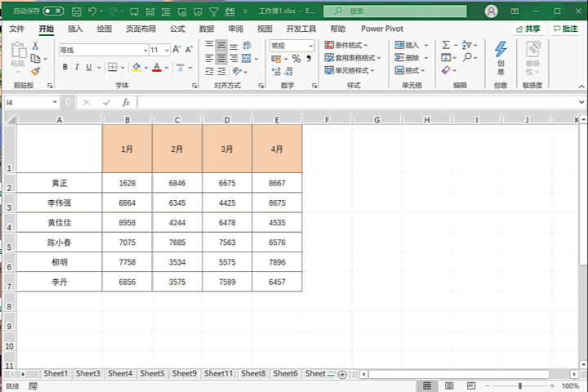The image size is (588, 392).
Task: Click the new sheet plus icon
Action: pyautogui.click(x=342, y=374)
